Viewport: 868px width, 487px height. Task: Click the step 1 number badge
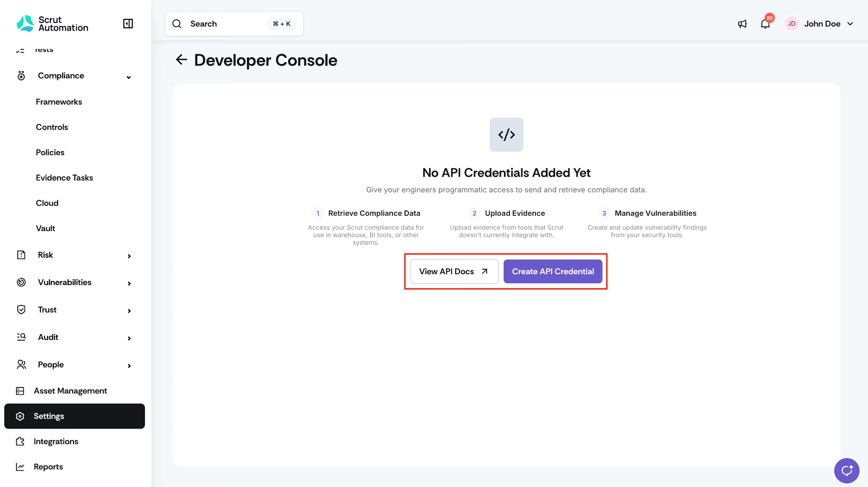click(x=317, y=213)
